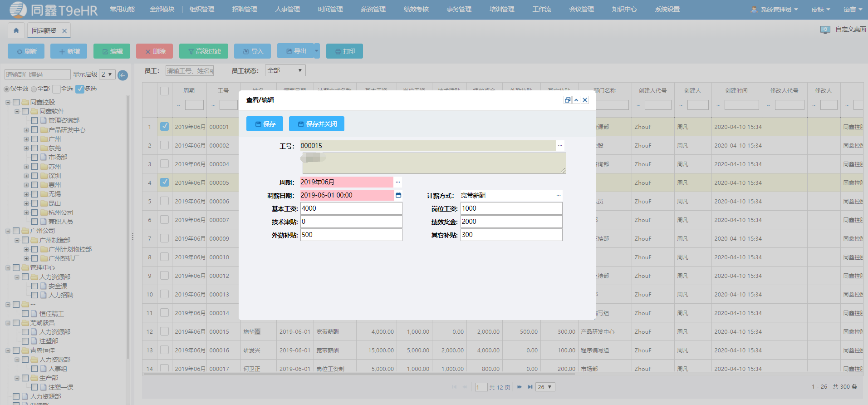
Task: Click the ellipsis lookup beside 计薪方式
Action: [558, 195]
